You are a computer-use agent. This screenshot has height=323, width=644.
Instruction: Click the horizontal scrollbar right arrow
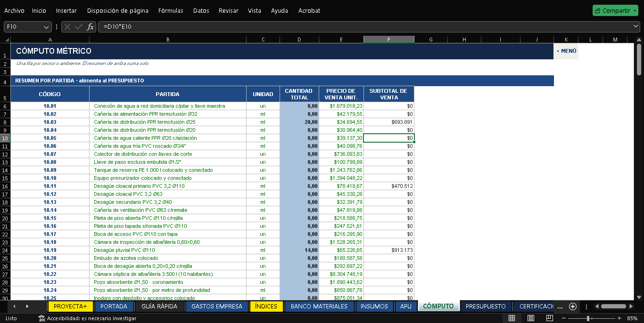click(632, 307)
